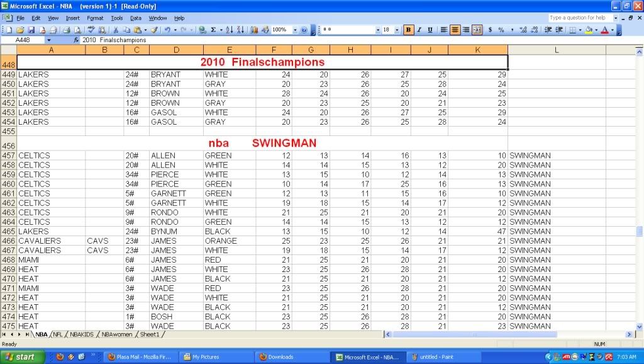Open the Fill Color palette dropdown
The height and width of the screenshot is (364, 644).
596,30
